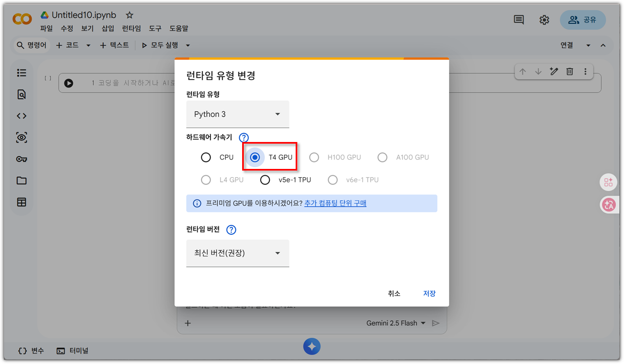Viewport: 624px width, 364px height.
Task: Open 변수 variables panel
Action: tap(31, 351)
